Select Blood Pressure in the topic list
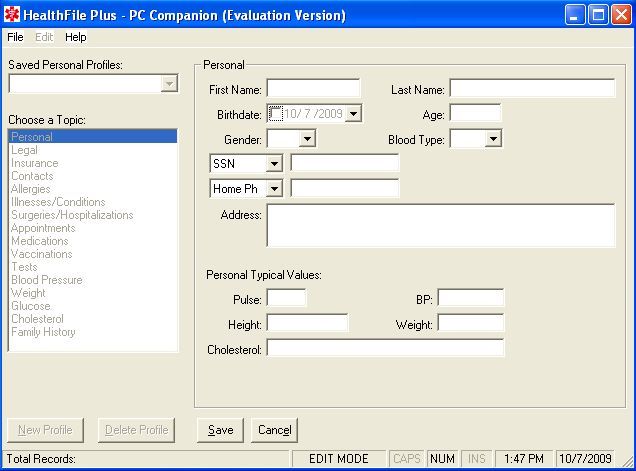The width and height of the screenshot is (636, 471). tap(92, 280)
